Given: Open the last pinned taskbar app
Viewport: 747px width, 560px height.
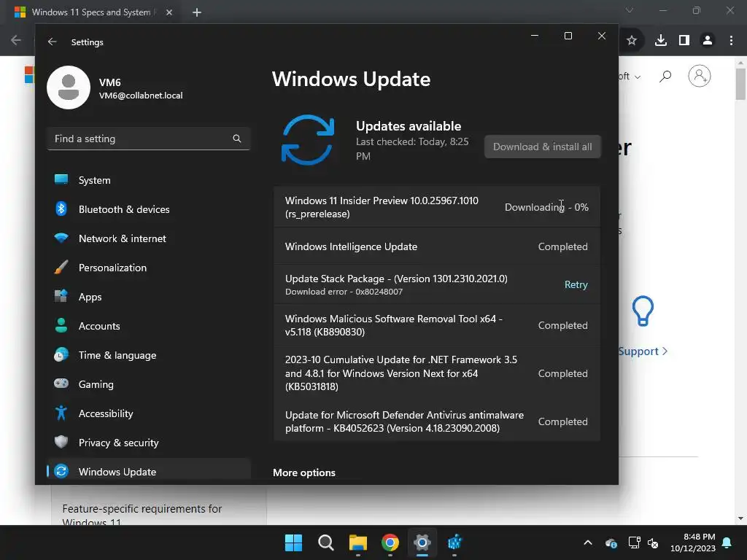Looking at the screenshot, I should coord(454,542).
